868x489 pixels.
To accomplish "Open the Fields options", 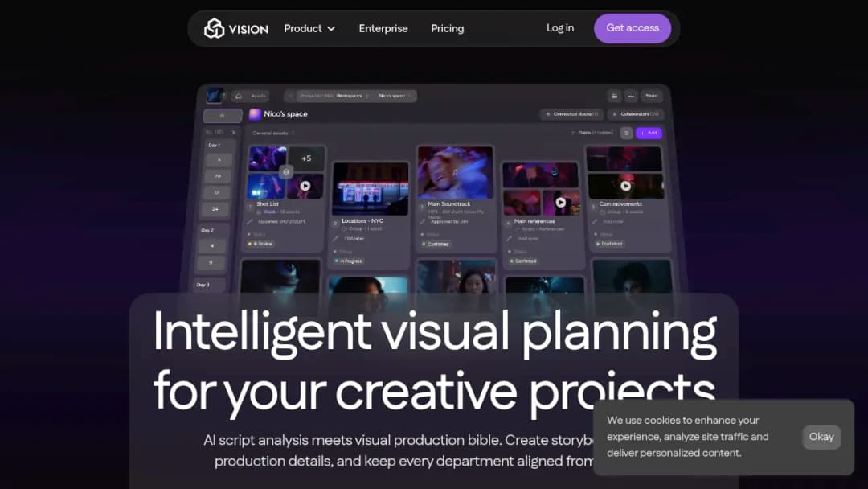I will coord(592,133).
